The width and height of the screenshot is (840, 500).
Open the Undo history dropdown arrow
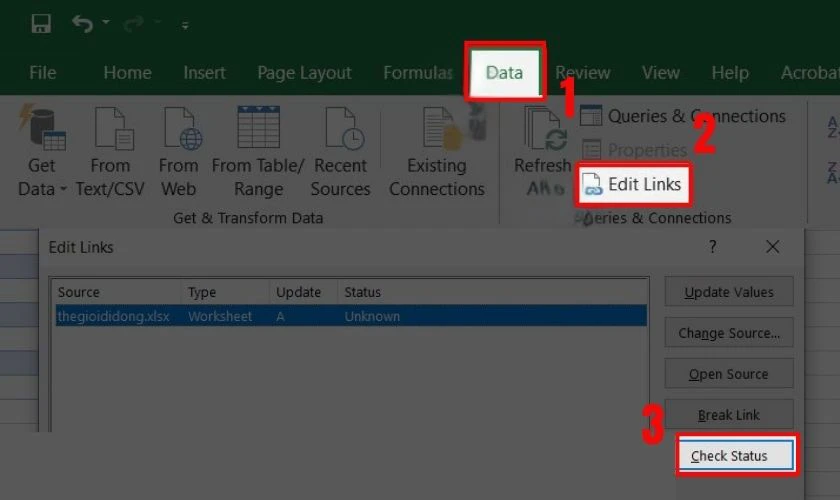pos(106,23)
